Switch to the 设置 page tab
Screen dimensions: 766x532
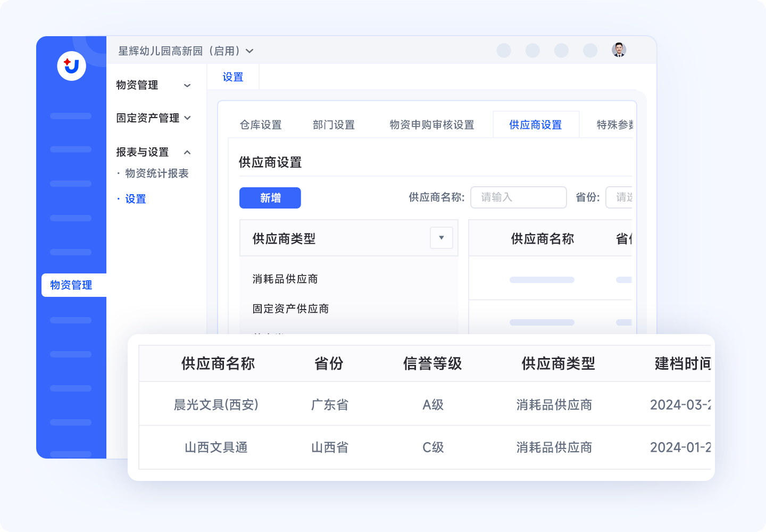(233, 77)
